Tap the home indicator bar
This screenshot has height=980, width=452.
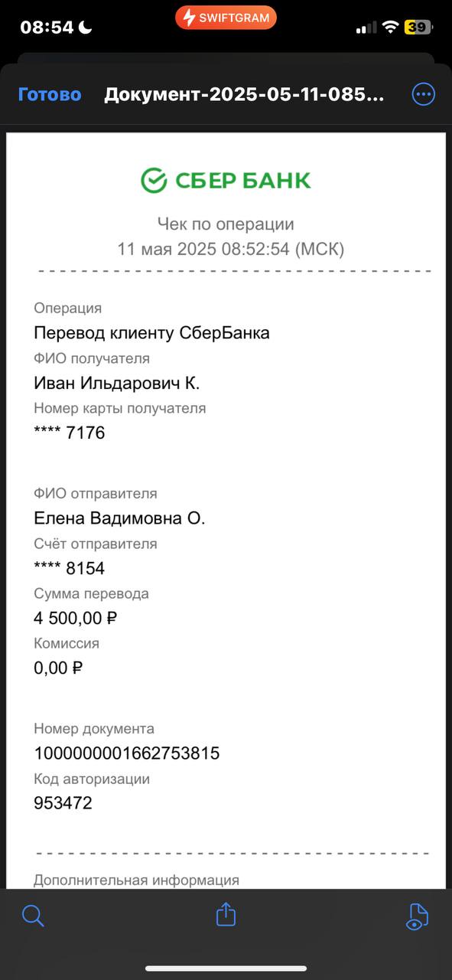226,969
